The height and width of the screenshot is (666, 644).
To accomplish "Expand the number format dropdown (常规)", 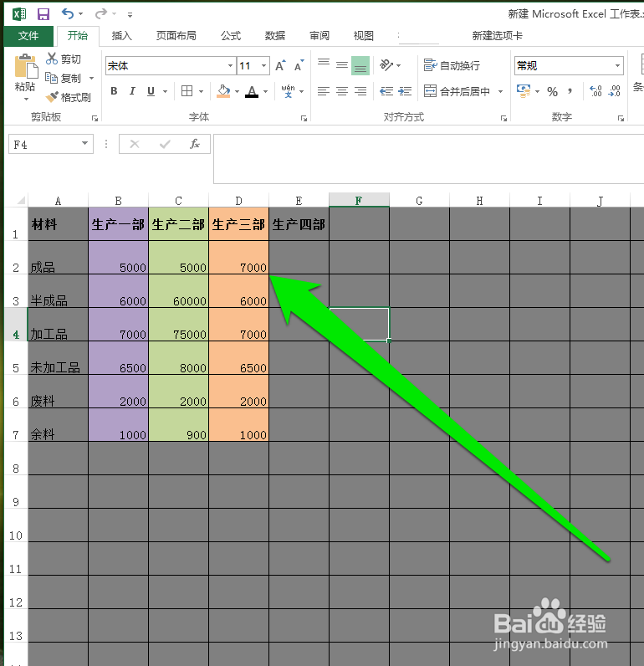I will (618, 65).
